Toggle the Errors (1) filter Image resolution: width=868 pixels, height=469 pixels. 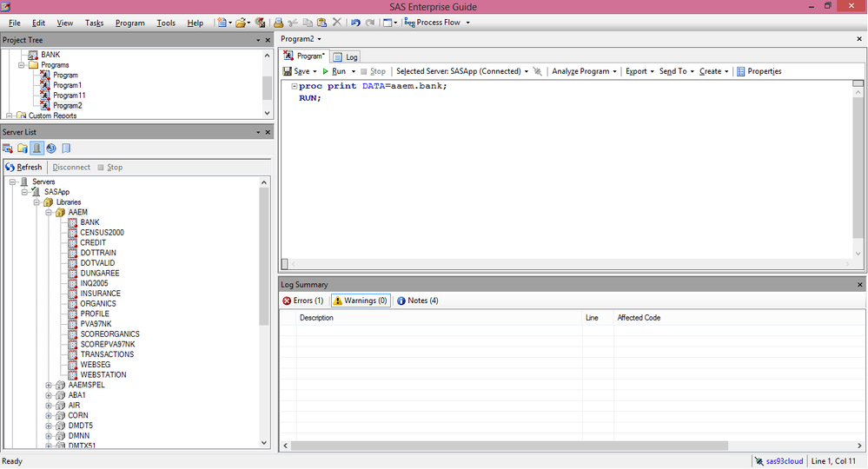tap(303, 301)
